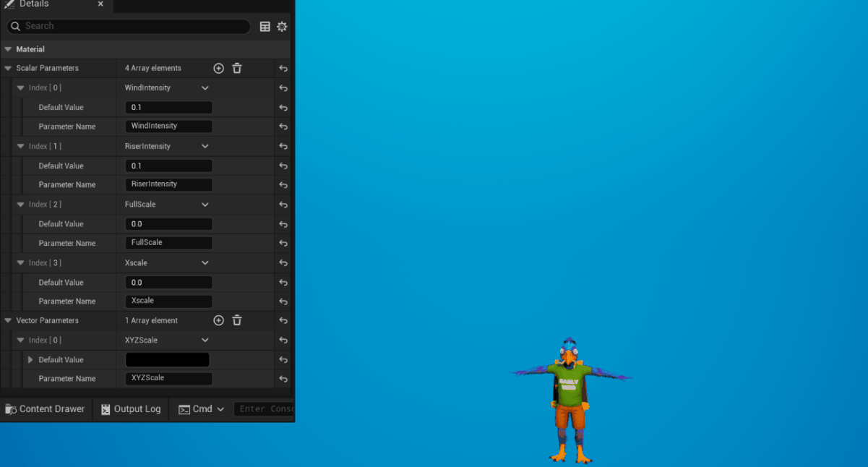
Task: Reset XYZScale Parameter Name using arrow icon
Action: coord(283,379)
